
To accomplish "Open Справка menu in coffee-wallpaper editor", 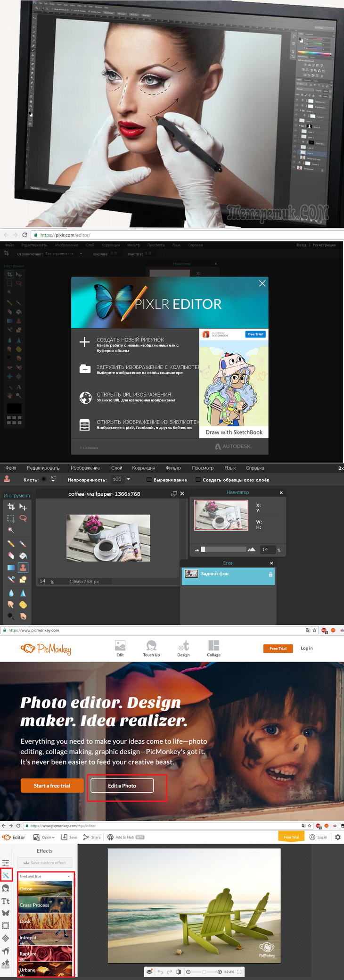I will tap(255, 468).
